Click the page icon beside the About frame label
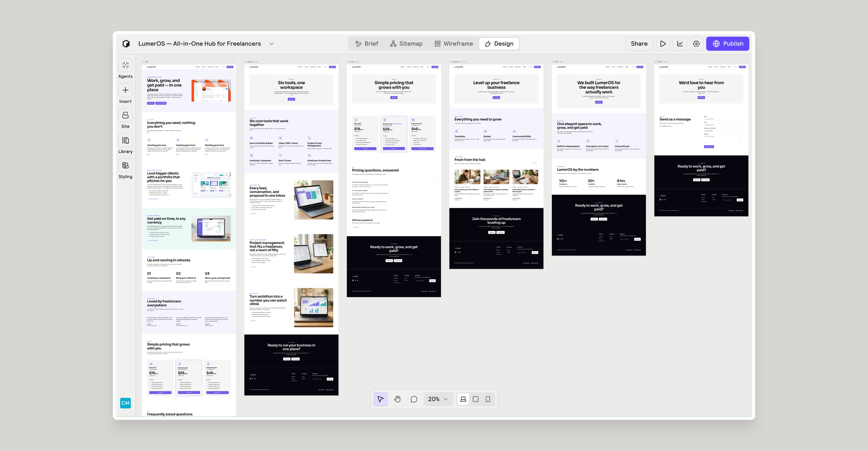This screenshot has height=451, width=868. (x=553, y=62)
